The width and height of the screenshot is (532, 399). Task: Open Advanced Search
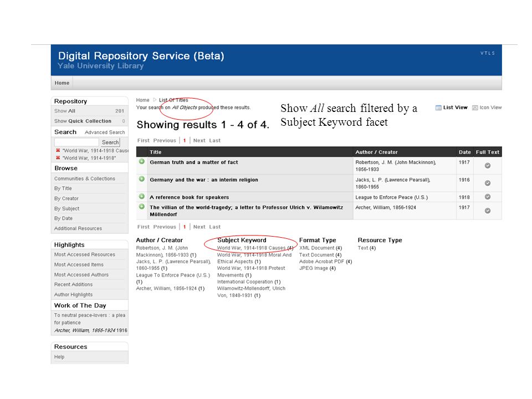point(105,132)
